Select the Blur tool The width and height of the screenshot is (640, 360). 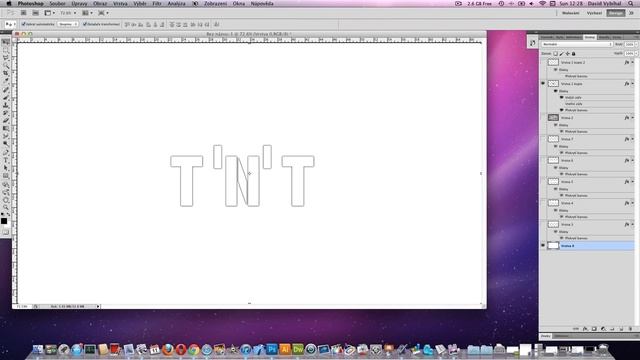point(6,136)
